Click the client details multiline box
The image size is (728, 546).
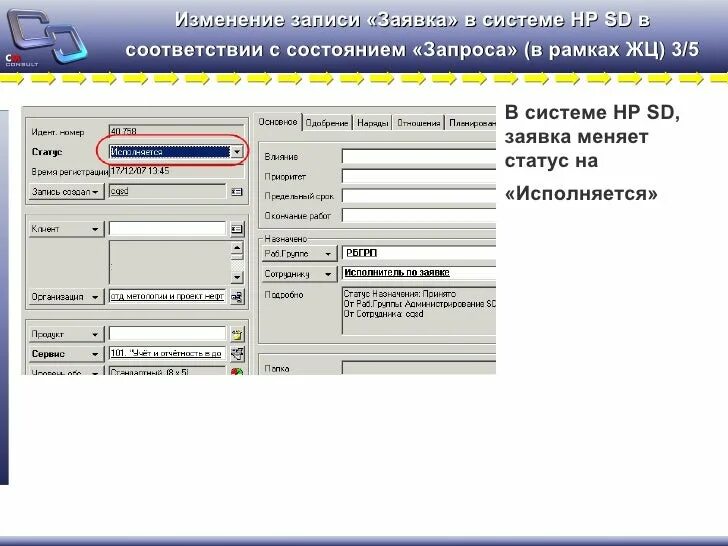pos(170,262)
